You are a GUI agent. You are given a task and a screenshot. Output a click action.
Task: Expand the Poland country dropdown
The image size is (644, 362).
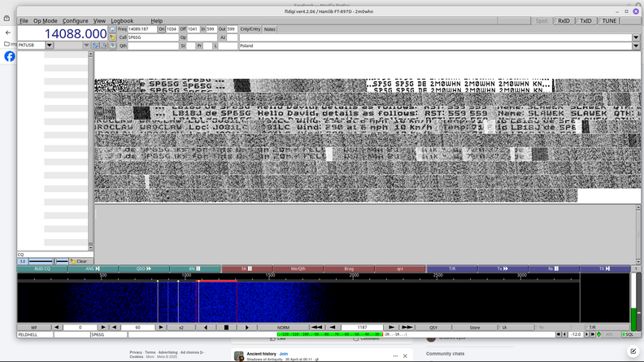click(x=635, y=46)
